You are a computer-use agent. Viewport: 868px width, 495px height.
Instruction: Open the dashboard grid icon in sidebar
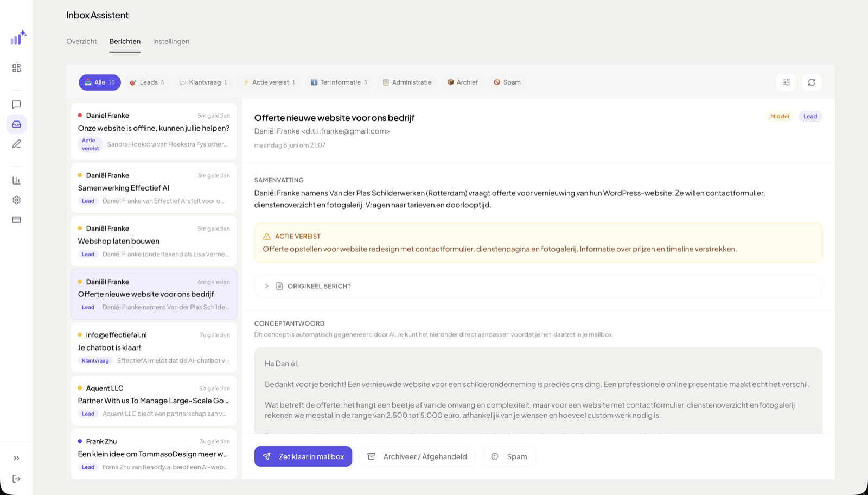click(17, 68)
